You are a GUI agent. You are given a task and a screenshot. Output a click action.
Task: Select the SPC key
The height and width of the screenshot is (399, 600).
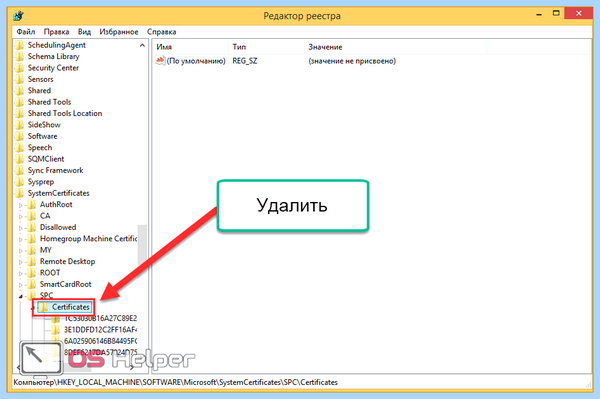pyautogui.click(x=46, y=295)
